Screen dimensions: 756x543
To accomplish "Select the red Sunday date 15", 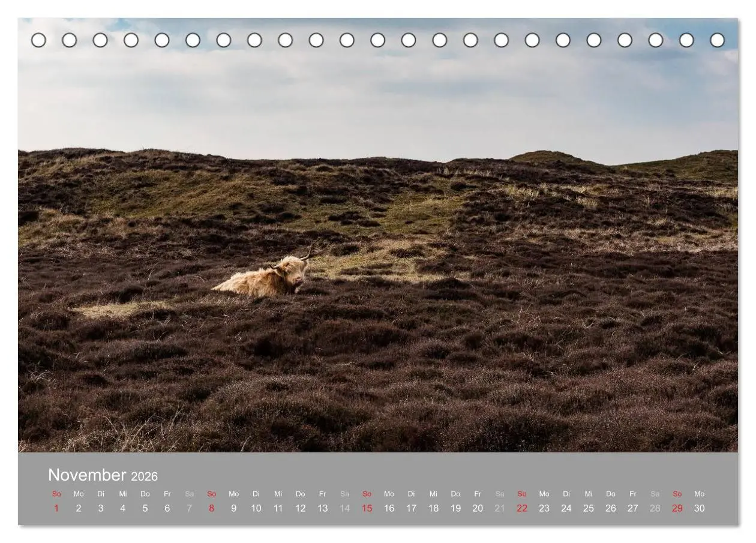I will (367, 508).
